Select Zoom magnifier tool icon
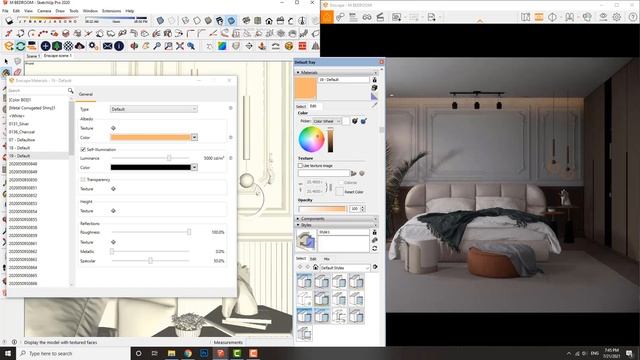640x360 pixels. (157, 46)
